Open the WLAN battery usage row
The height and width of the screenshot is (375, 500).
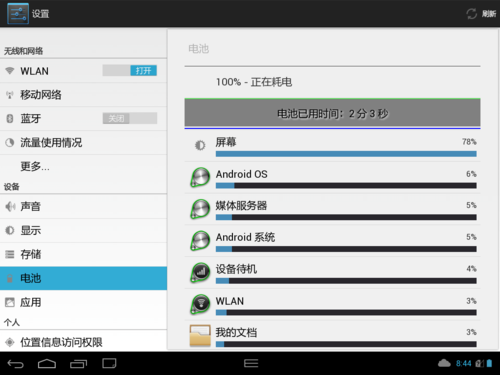click(332, 305)
